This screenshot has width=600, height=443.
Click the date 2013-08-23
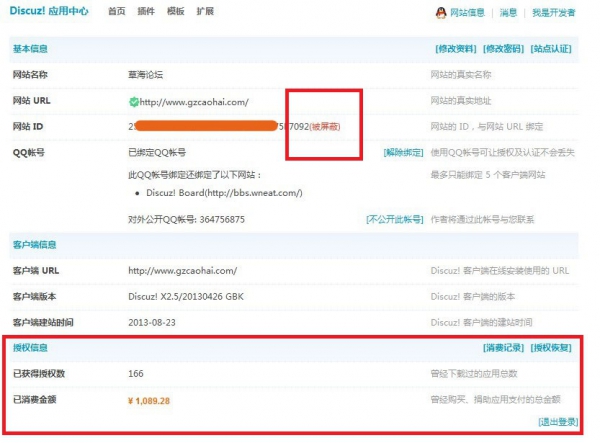(x=152, y=322)
